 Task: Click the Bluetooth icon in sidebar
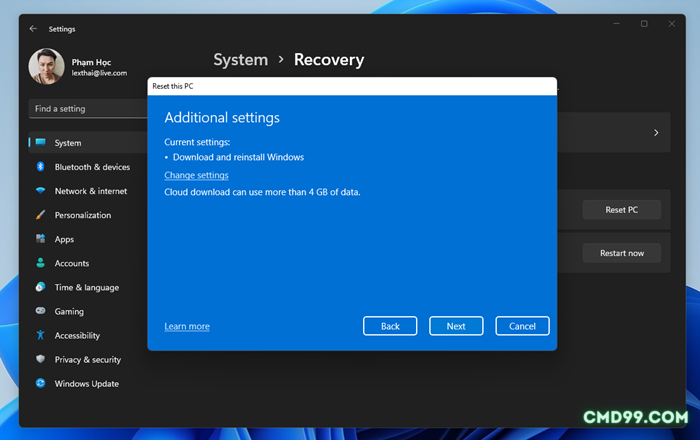click(x=41, y=166)
